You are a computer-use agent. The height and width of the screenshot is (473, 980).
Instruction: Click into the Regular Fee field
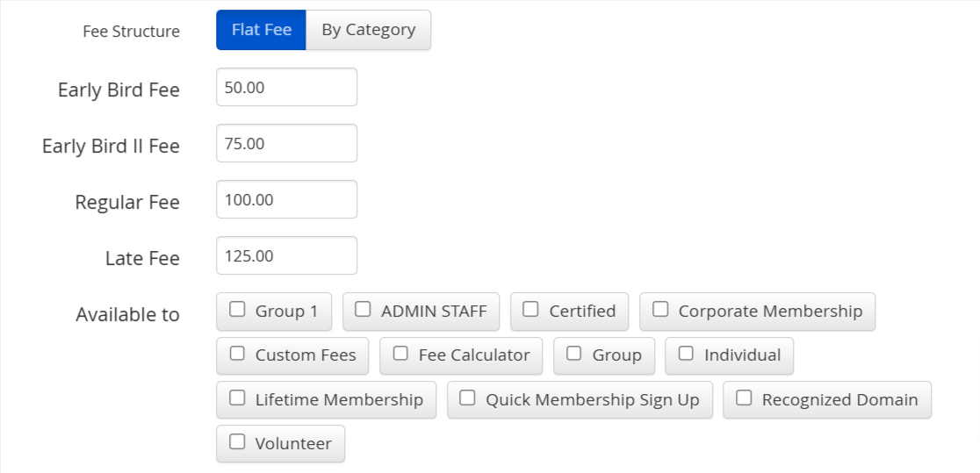coord(286,199)
